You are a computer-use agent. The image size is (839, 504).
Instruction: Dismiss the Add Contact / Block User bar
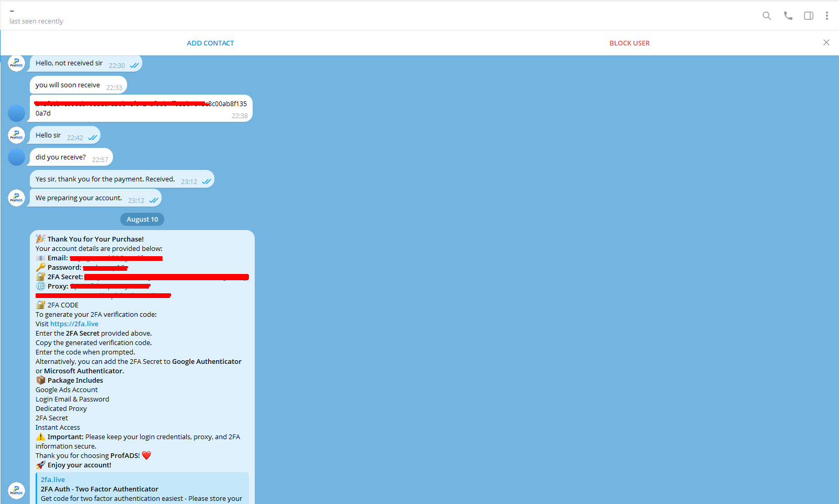point(826,42)
